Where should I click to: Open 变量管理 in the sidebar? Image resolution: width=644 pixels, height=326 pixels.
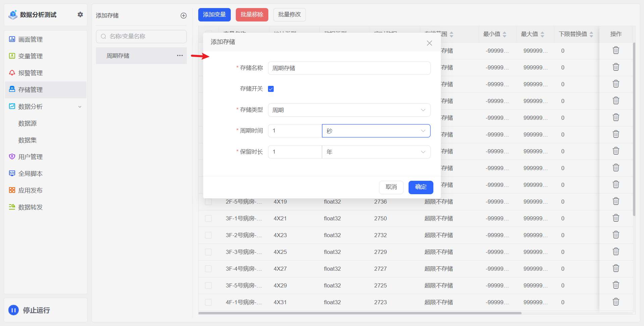(x=30, y=56)
